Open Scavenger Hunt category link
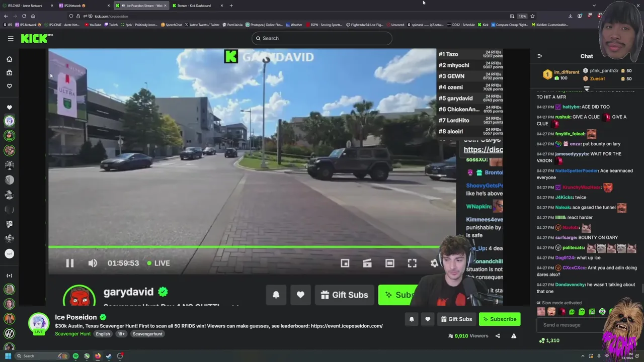Viewport: 644px width, 362px height. 73,334
